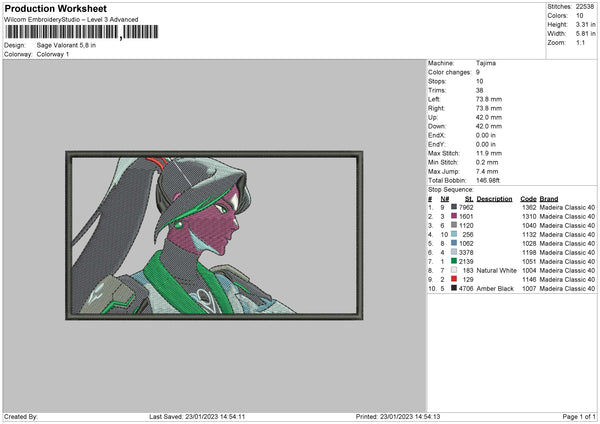Click the red swatch with code 1146
Viewport: 600px width, 424px height.
pyautogui.click(x=454, y=279)
